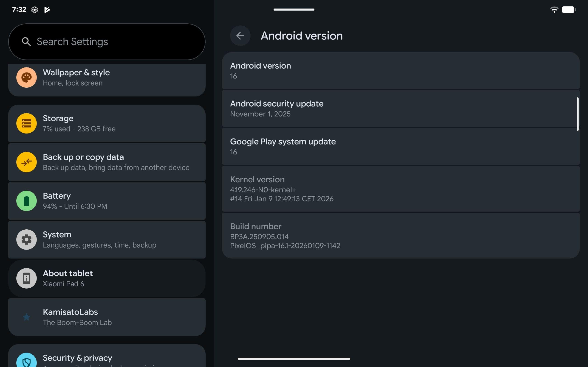Tap the Back up or copy data icon

(x=26, y=162)
